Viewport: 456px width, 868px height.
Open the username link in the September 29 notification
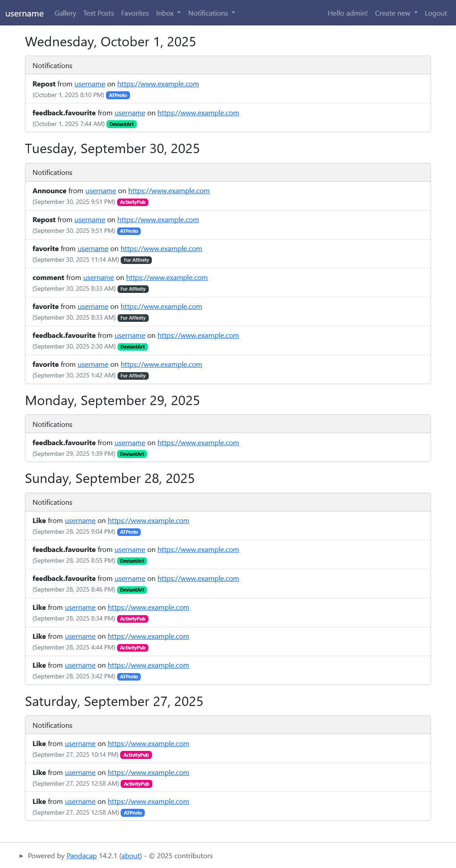(x=130, y=443)
